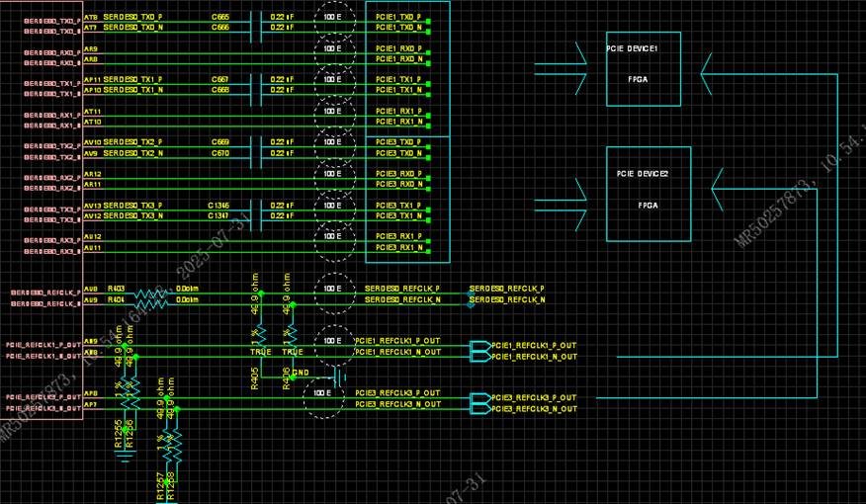
Task: Select pin number AP11
Action: point(93,80)
